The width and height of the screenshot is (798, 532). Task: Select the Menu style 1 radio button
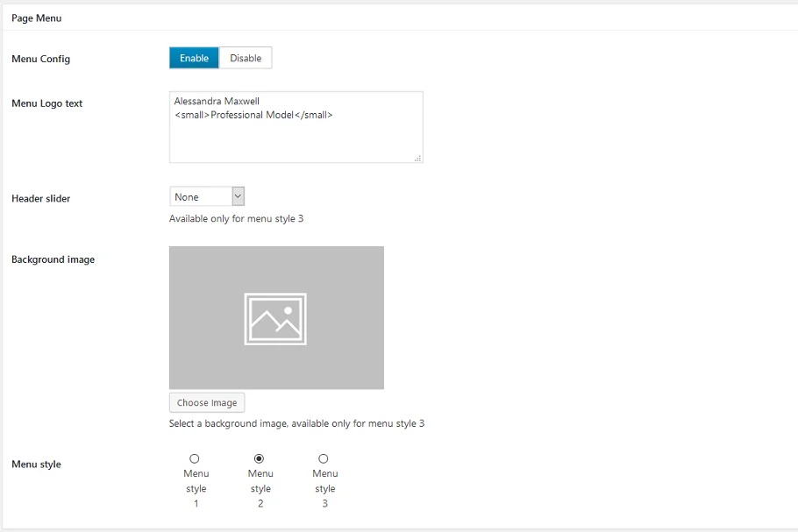coord(195,458)
